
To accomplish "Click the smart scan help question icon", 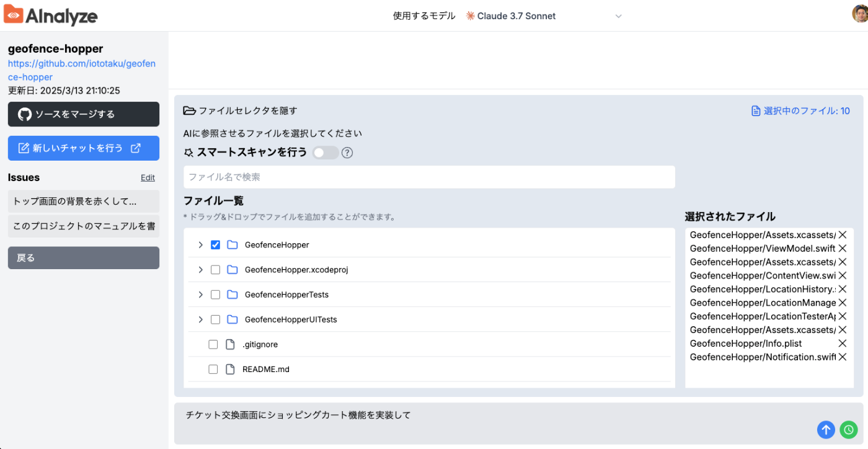I will click(x=347, y=153).
